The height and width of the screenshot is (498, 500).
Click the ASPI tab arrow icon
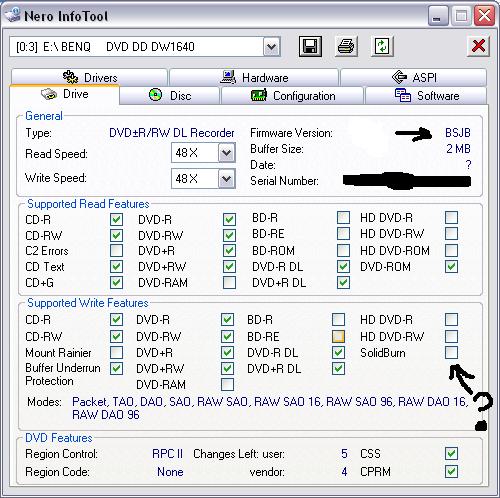399,77
